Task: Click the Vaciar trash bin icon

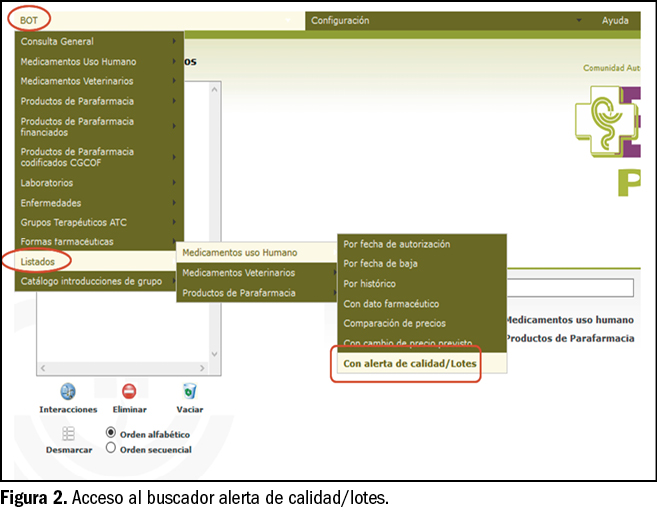Action: 189,391
